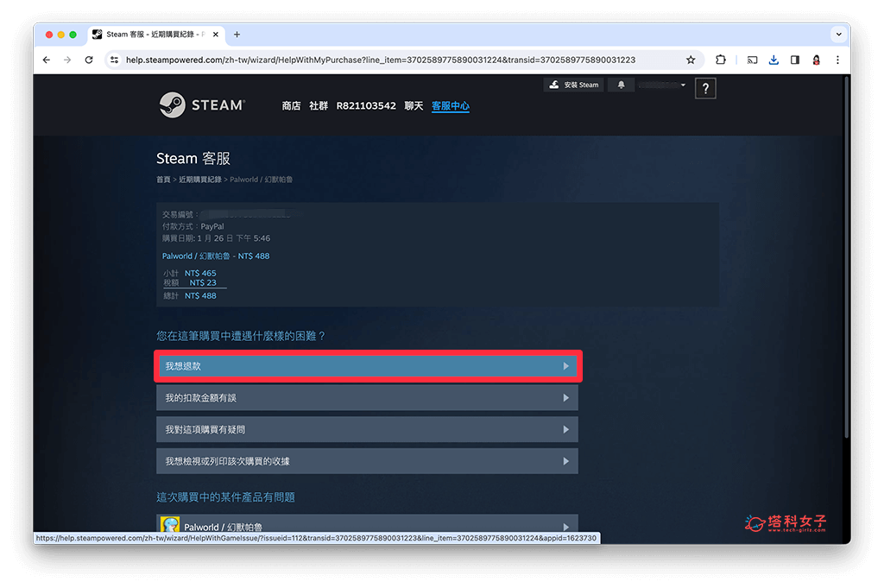
Task: Click the question mark help button
Action: point(705,89)
